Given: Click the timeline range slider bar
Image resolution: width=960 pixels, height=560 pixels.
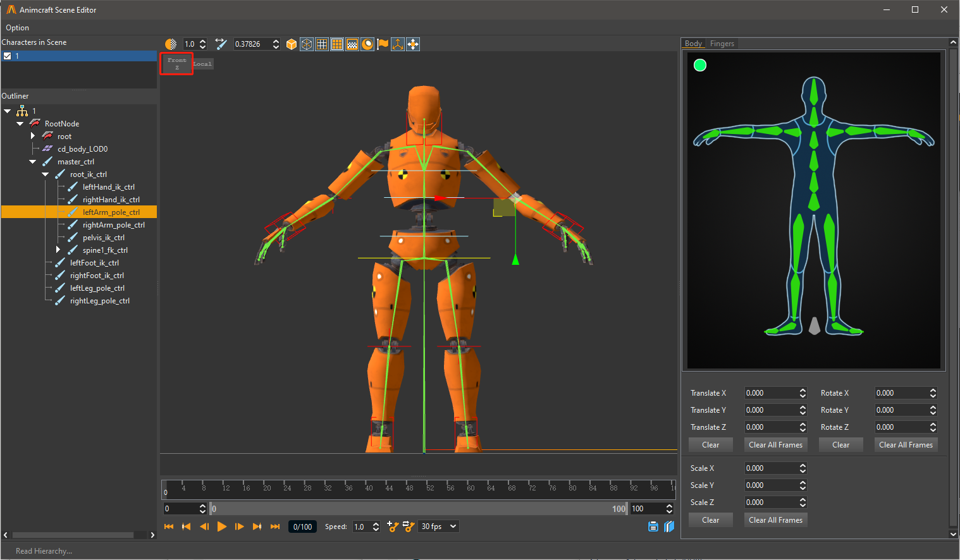Looking at the screenshot, I should pos(419,509).
